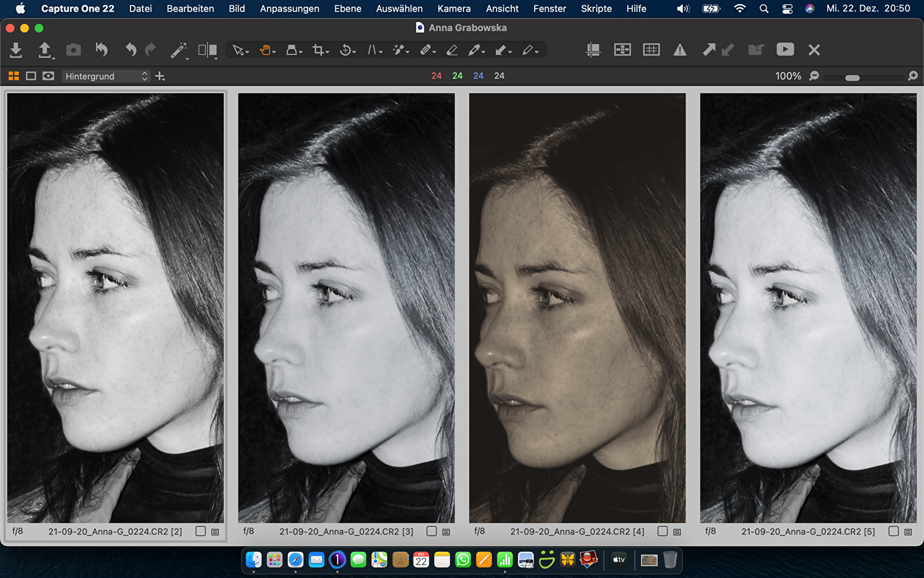Click the guides overlay toolbar icon

593,50
